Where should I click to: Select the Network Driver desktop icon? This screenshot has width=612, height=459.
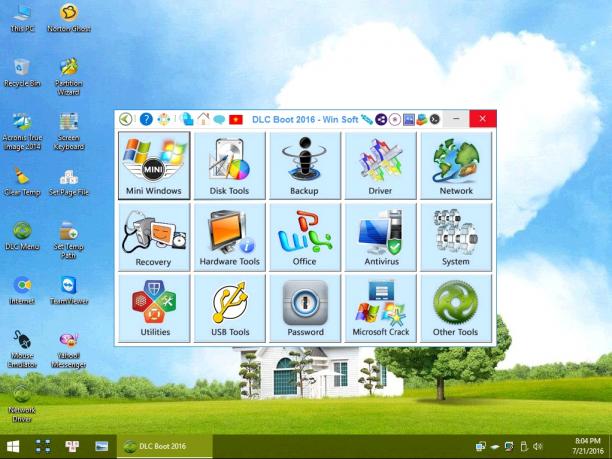coord(22,404)
